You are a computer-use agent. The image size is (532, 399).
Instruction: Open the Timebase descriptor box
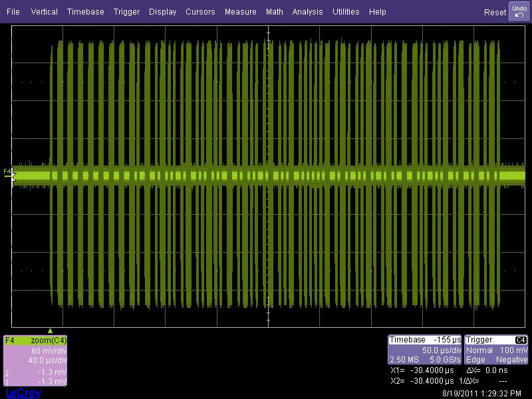click(425, 350)
